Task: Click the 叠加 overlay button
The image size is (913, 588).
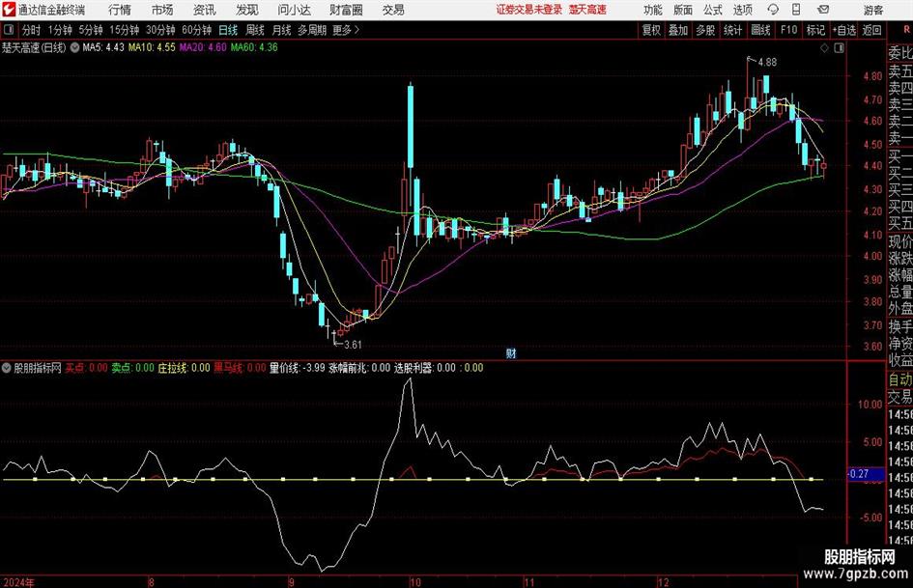Action: (678, 30)
